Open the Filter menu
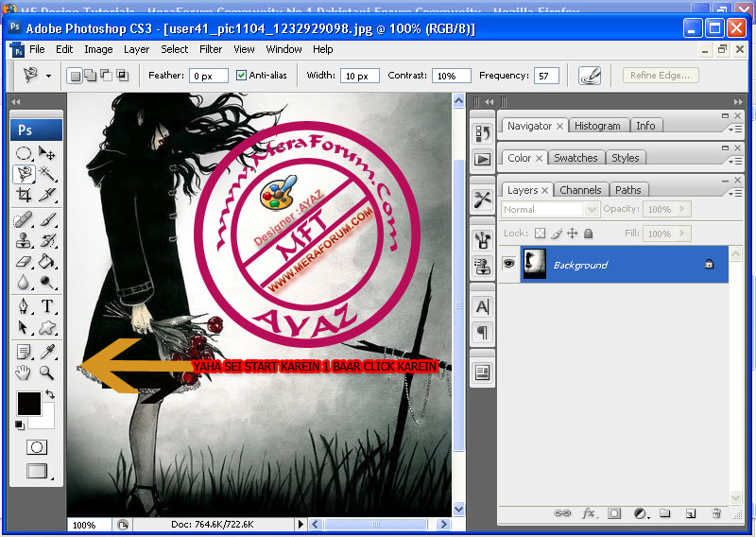Screen dimensions: 756x537 tap(211, 49)
